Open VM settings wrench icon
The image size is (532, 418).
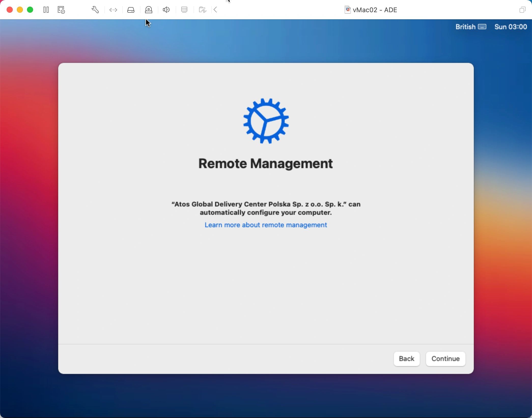point(95,10)
